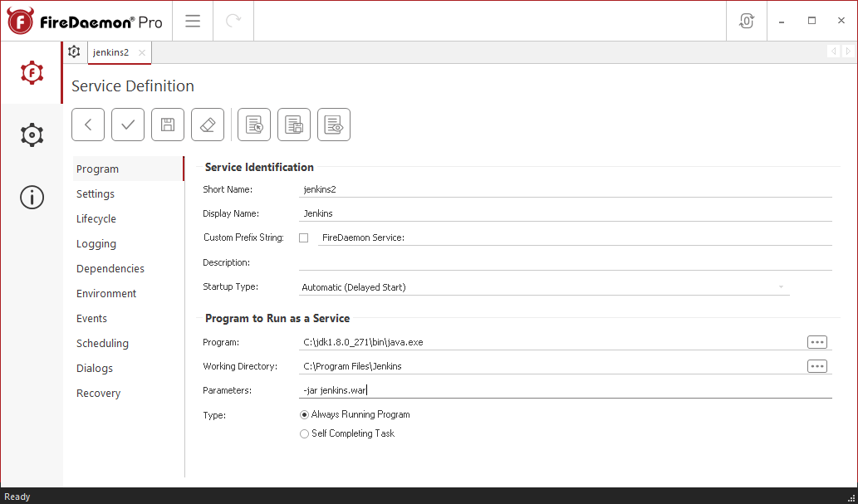
Task: Click the Parameters field with -jar jenkins.war
Action: coord(566,390)
